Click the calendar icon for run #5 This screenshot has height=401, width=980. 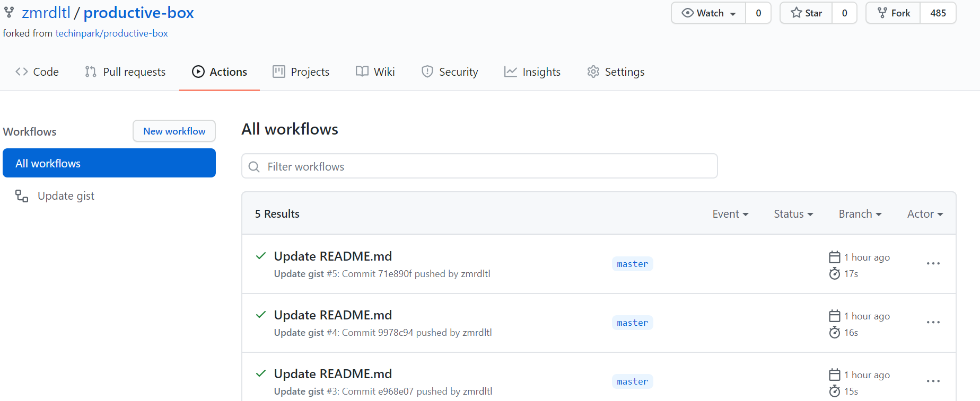[835, 257]
